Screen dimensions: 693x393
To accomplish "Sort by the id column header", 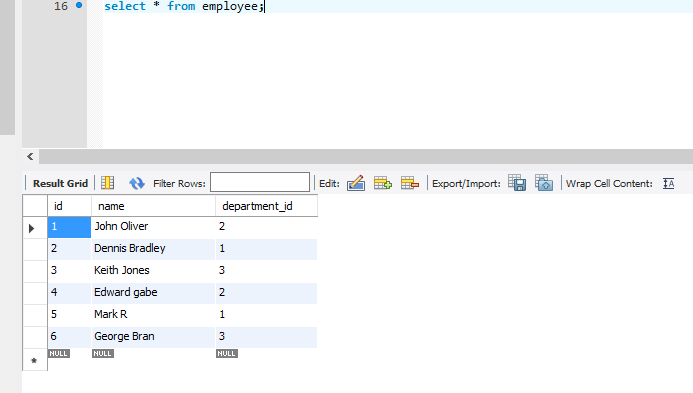I will (69, 206).
